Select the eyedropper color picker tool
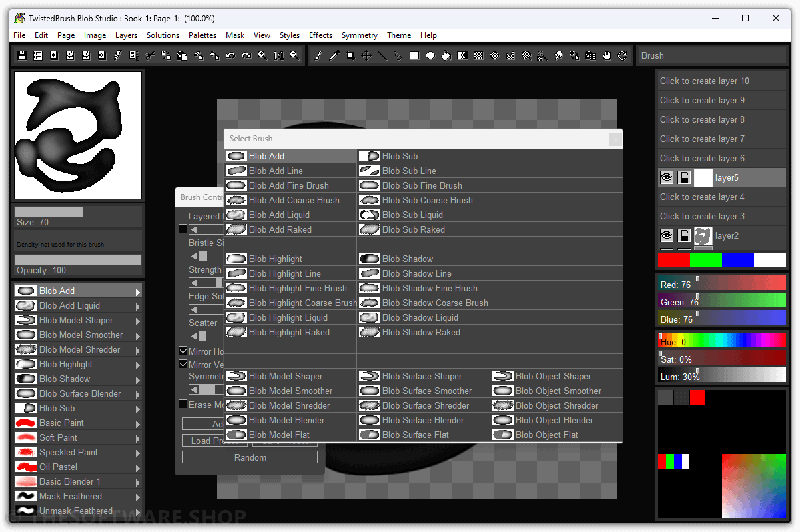 (x=334, y=55)
